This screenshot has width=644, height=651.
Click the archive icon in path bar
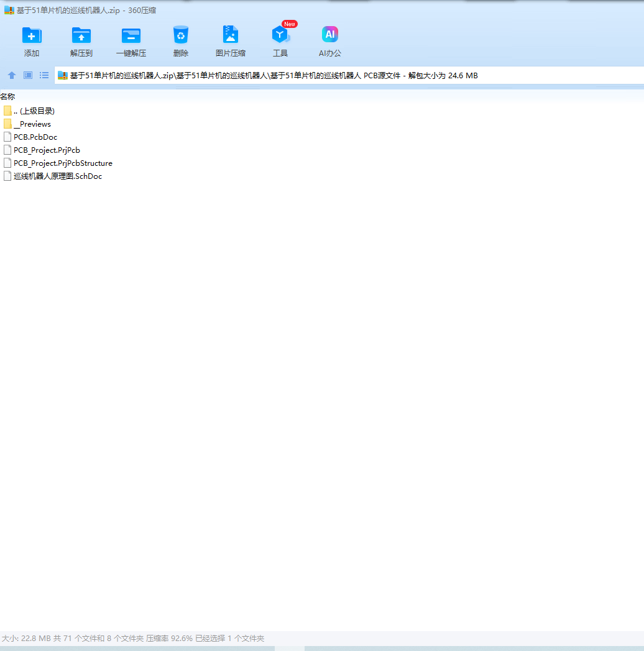[63, 75]
